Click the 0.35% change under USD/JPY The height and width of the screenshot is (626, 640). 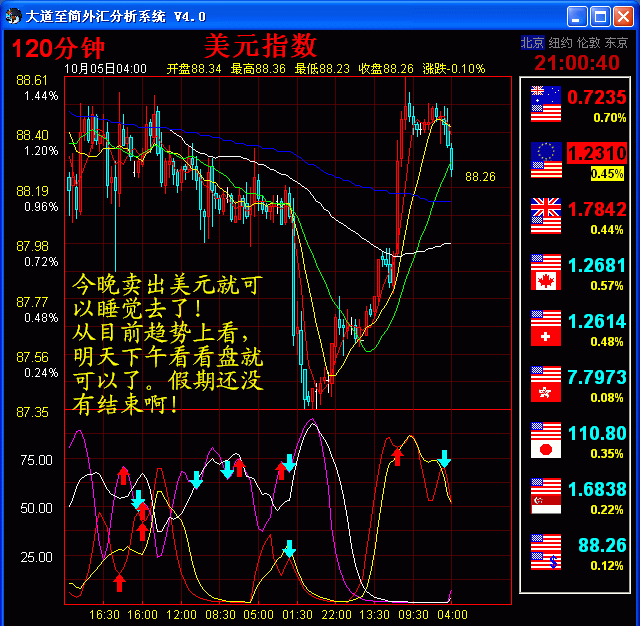click(x=607, y=454)
